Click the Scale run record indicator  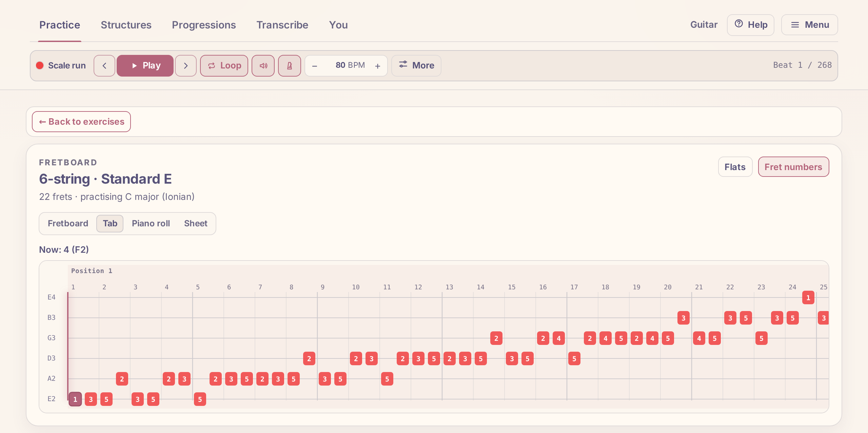(x=40, y=65)
